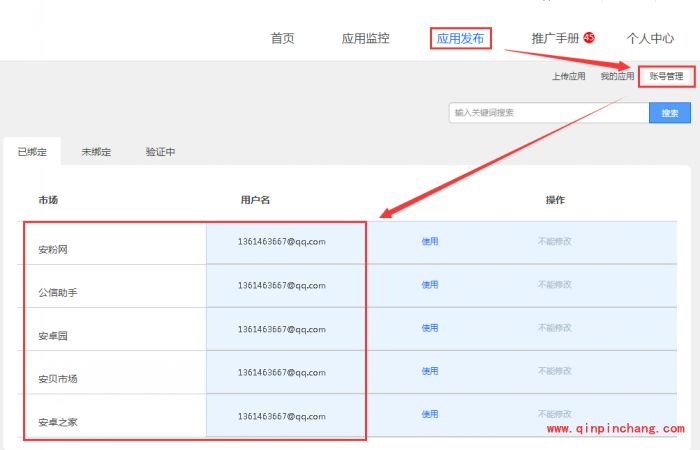Click the 使用 link in the 安贝市场 row

point(430,371)
